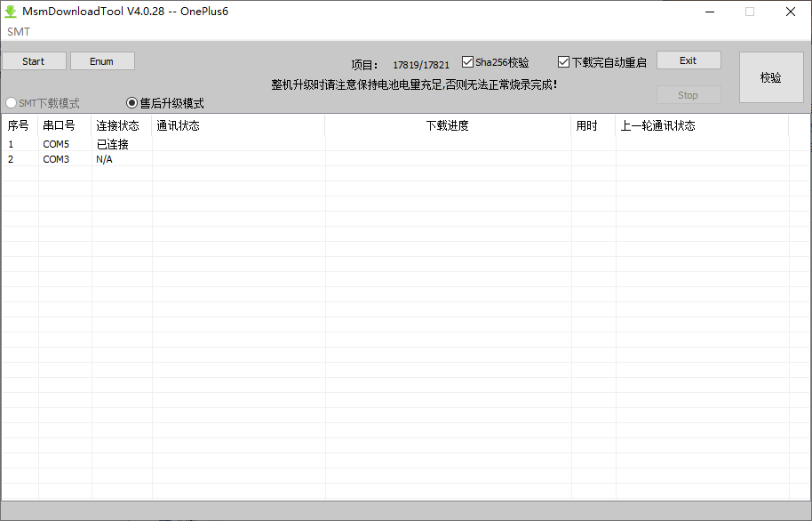
Task: Click the 校验 verify button
Action: [771, 77]
